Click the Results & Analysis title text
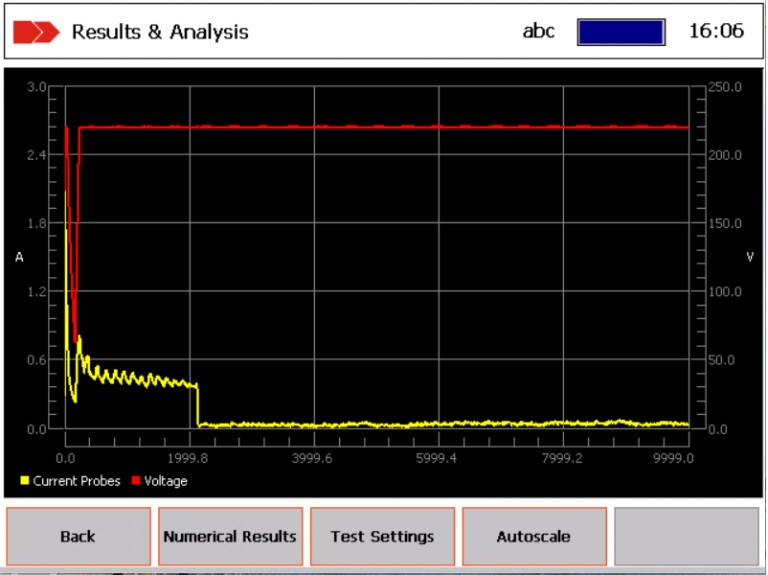The image size is (768, 575). tap(160, 32)
